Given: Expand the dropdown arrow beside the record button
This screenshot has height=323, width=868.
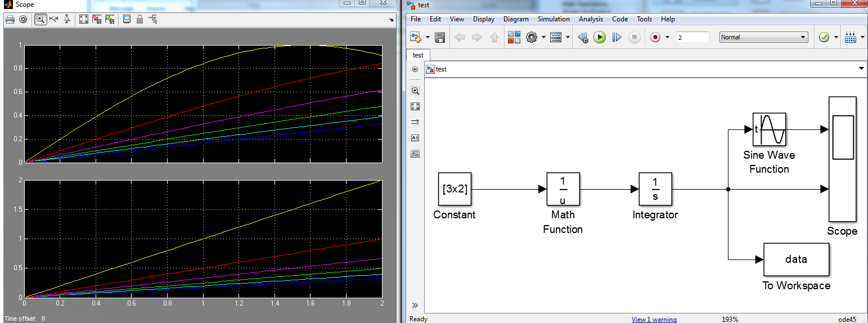Looking at the screenshot, I should (x=667, y=38).
